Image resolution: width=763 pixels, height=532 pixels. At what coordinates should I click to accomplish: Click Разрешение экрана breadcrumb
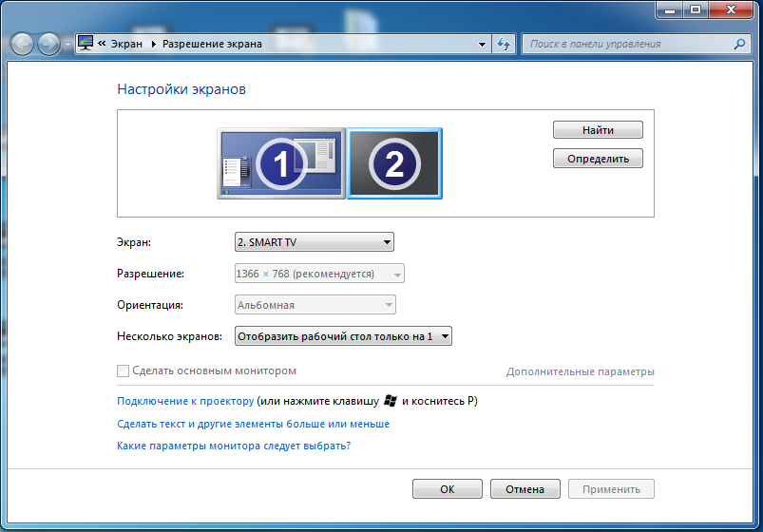[212, 44]
